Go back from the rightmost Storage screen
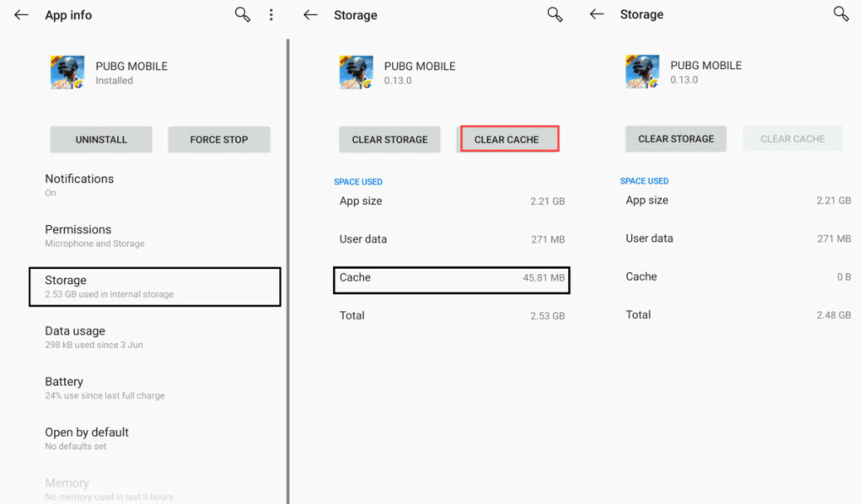This screenshot has height=504, width=863. 597,14
